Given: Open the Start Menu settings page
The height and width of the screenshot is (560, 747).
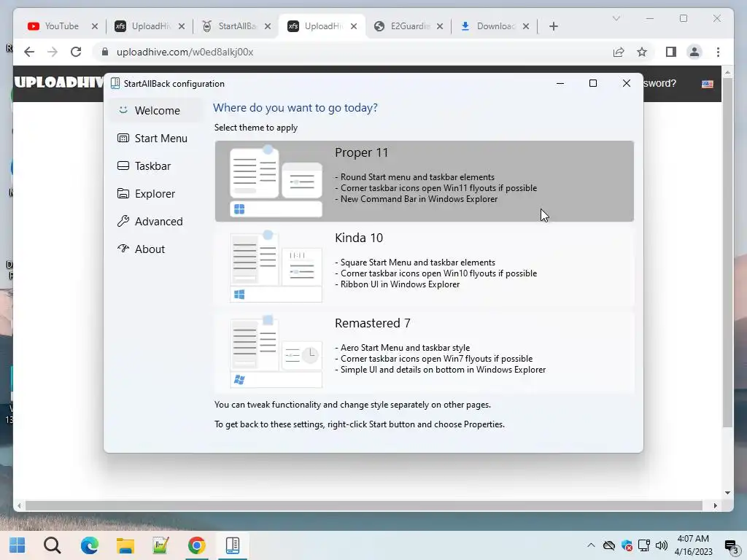Looking at the screenshot, I should [155, 138].
